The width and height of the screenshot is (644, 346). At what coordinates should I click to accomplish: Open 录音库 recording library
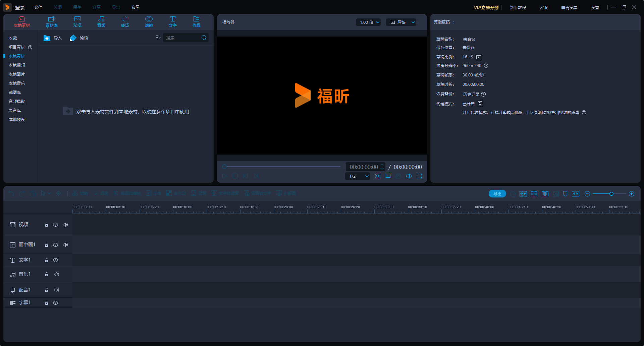pyautogui.click(x=15, y=111)
